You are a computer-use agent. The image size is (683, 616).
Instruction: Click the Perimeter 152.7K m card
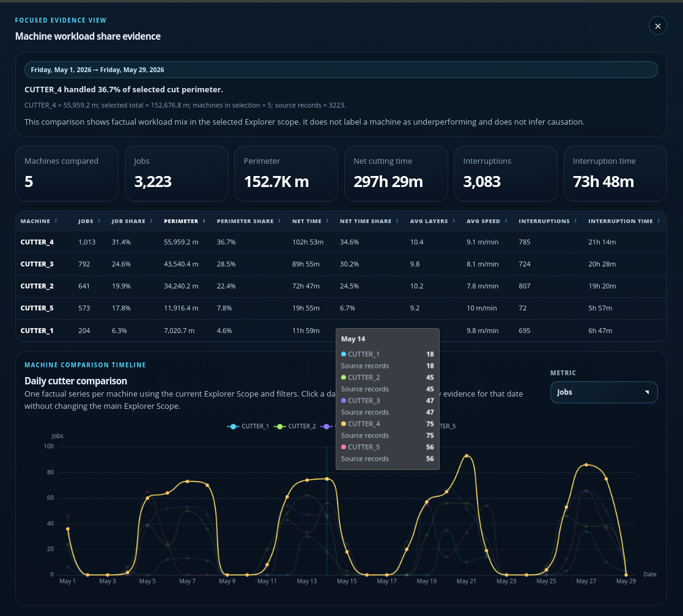tap(286, 174)
